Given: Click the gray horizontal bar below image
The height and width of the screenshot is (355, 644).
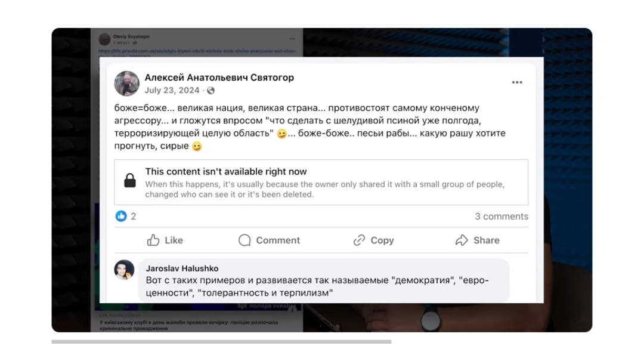Looking at the screenshot, I should coord(221,342).
